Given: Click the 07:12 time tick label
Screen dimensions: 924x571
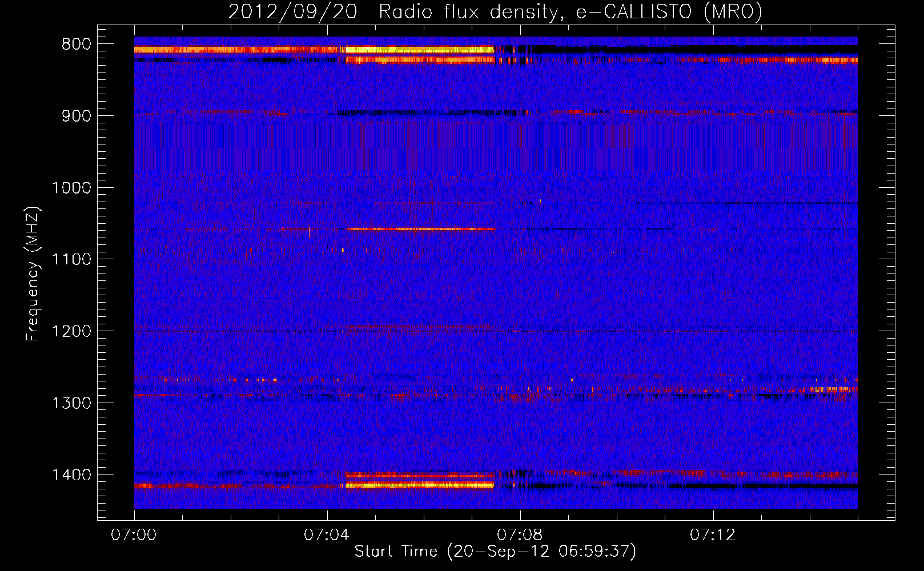Looking at the screenshot, I should coord(713,535).
